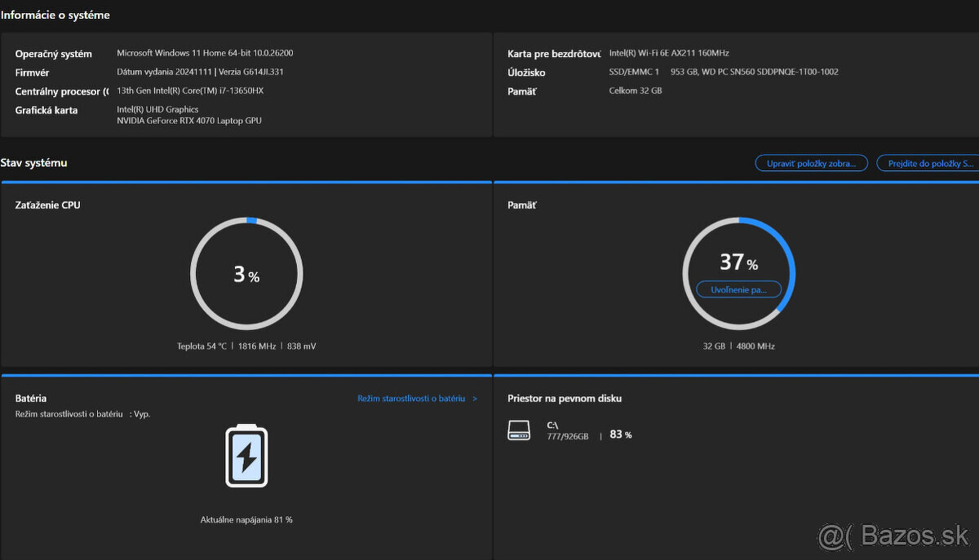Expand the arrow beside battery care mode
The height and width of the screenshot is (560, 979).
[476, 399]
